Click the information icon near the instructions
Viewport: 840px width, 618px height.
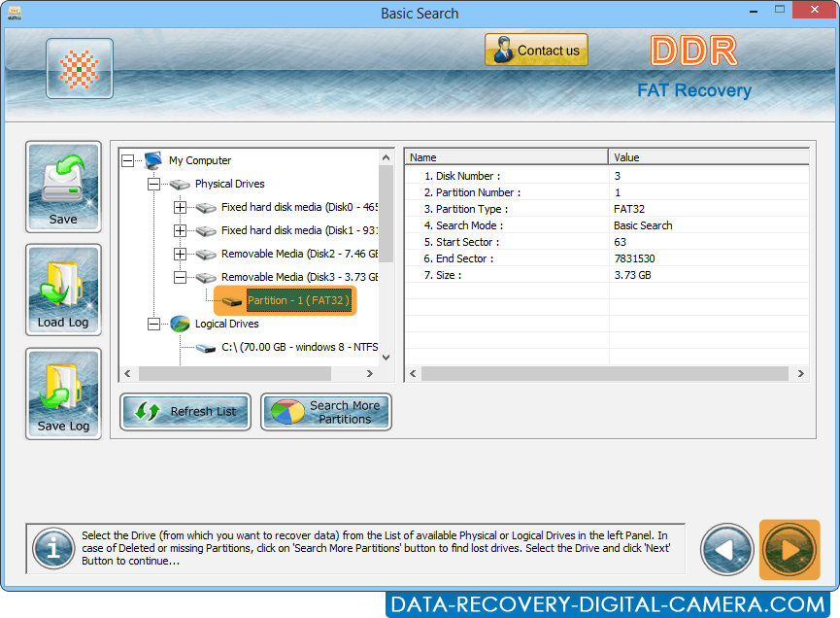[53, 549]
